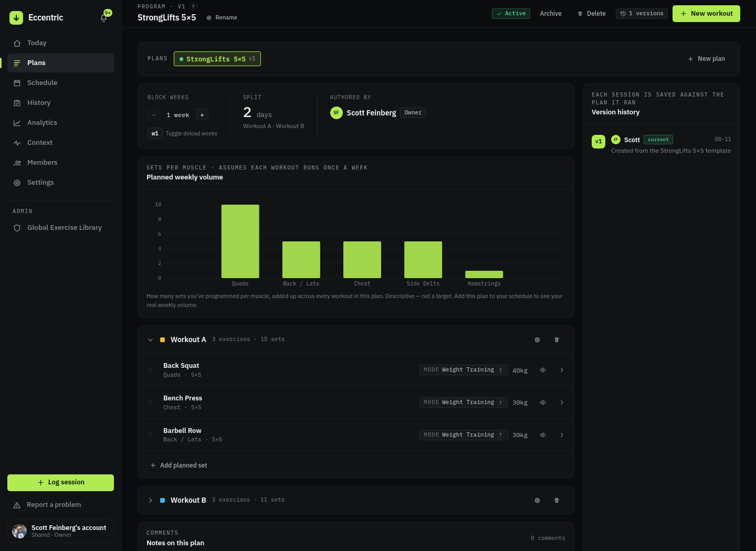Screen dimensions: 756x551
Task: Open the Schedule page
Action: (x=60, y=83)
